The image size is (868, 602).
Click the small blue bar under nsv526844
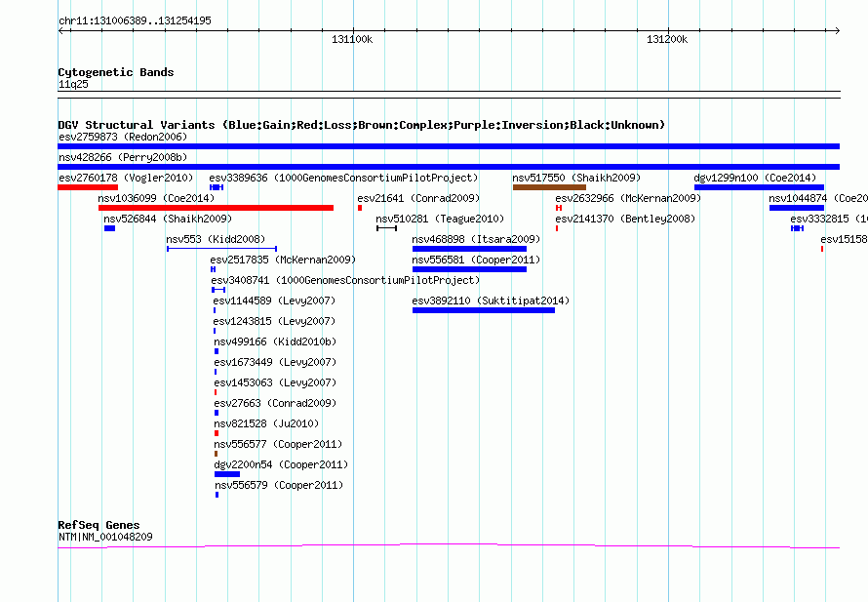point(109,228)
